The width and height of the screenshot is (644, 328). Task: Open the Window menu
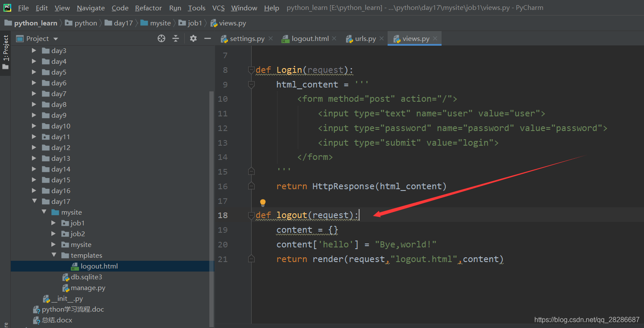(x=244, y=8)
